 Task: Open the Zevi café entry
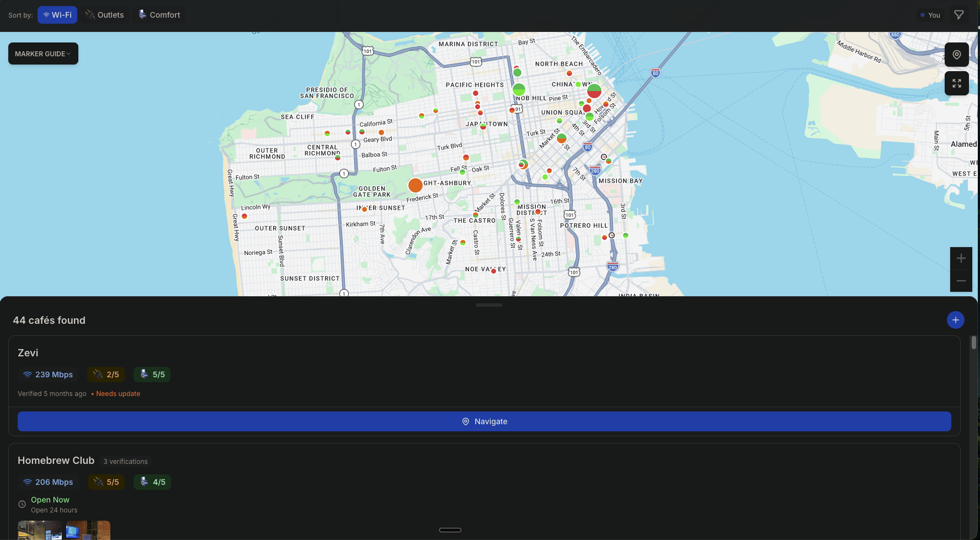(x=28, y=353)
